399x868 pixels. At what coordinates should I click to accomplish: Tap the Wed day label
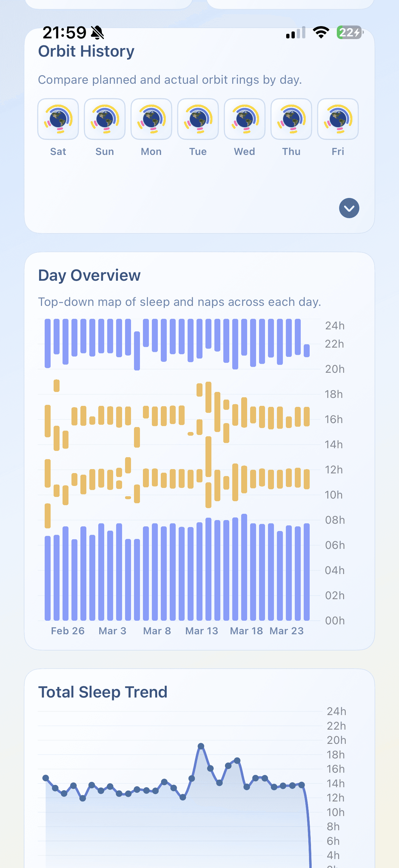point(244,152)
